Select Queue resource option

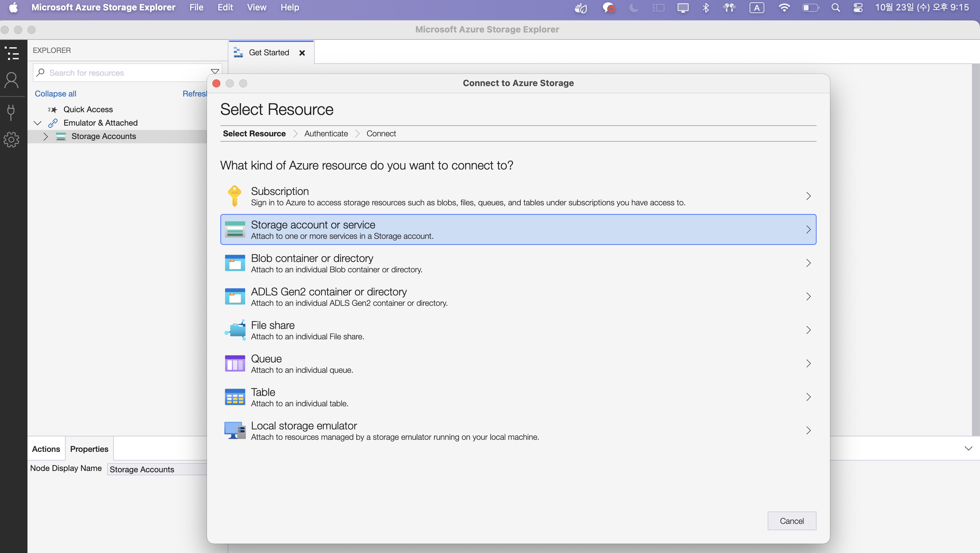point(518,363)
